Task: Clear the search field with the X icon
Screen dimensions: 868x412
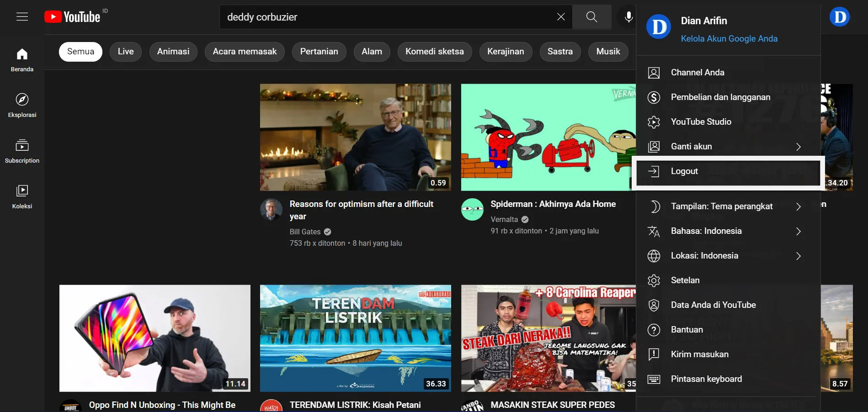Action: pyautogui.click(x=561, y=16)
